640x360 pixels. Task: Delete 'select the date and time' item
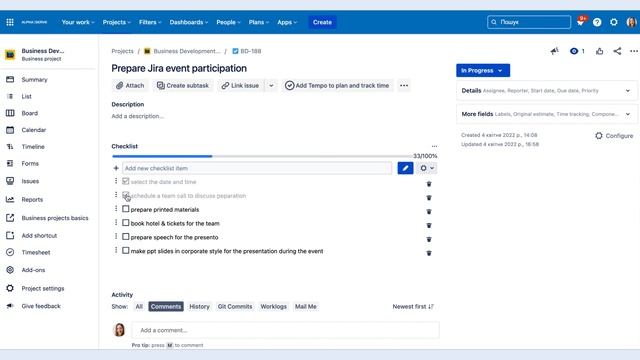click(429, 184)
